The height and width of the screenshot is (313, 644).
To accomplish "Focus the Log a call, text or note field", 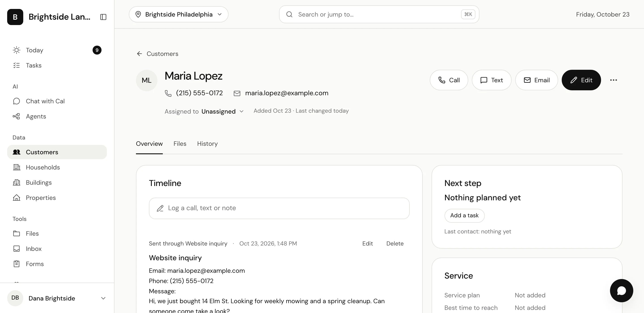I will (x=279, y=208).
